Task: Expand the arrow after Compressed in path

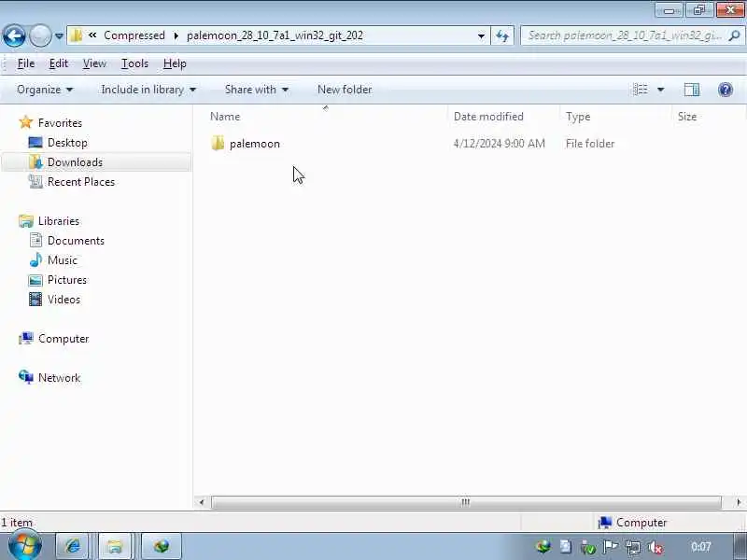Action: [176, 35]
